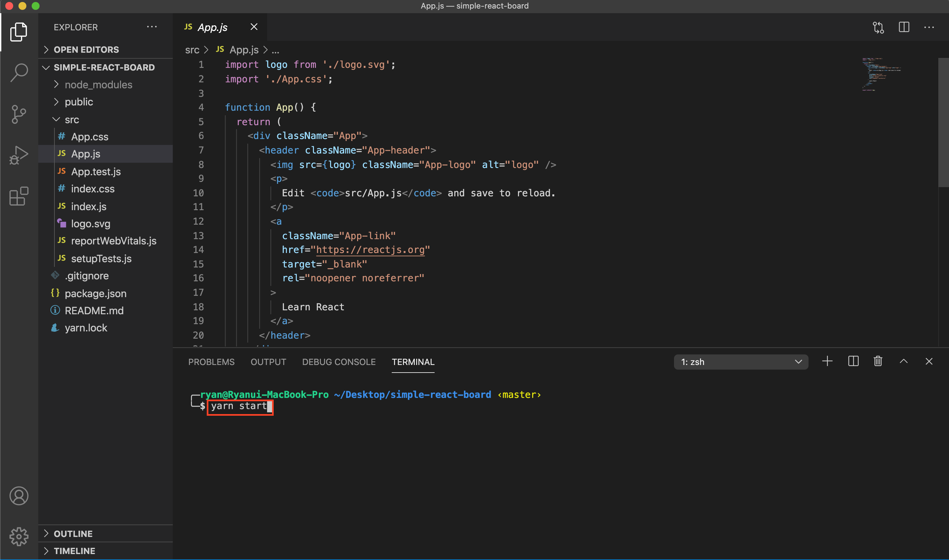Image resolution: width=949 pixels, height=560 pixels.
Task: Switch to the DEBUG CONSOLE tab
Action: (339, 362)
